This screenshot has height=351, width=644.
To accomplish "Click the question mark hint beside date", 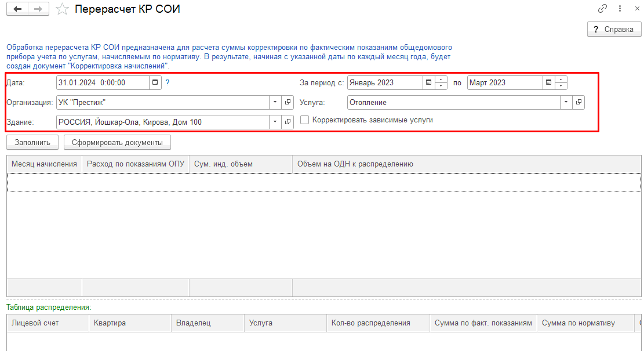I will (x=168, y=83).
